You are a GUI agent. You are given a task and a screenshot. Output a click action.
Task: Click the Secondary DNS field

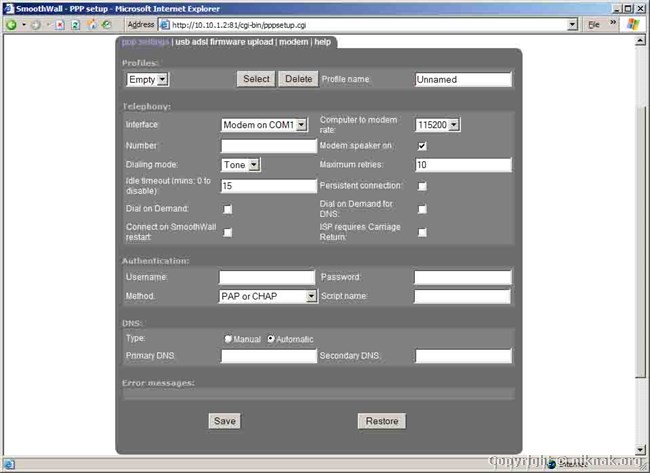463,356
